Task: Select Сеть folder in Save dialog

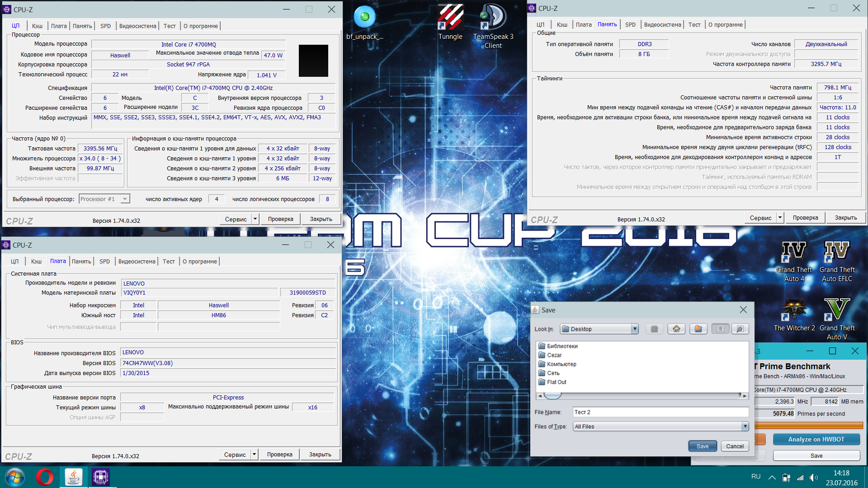Action: pos(549,373)
